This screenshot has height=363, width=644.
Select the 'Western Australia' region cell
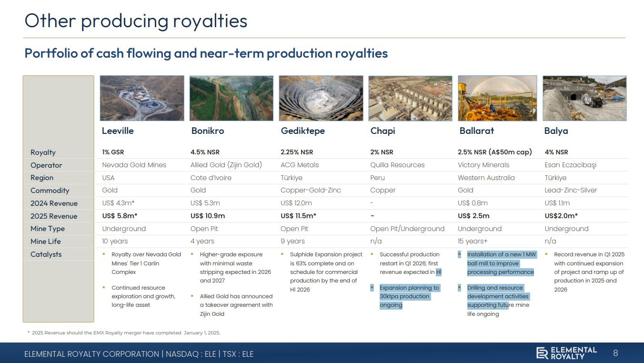pos(486,178)
